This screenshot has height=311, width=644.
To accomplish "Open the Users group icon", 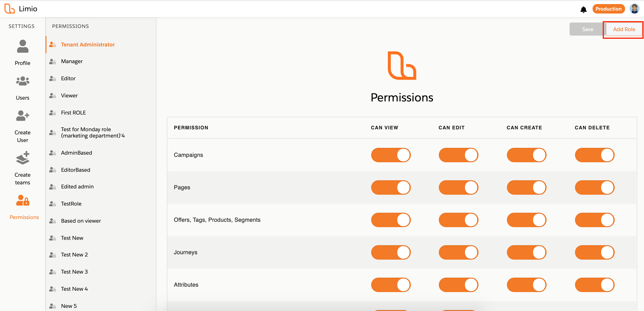I will [x=23, y=81].
